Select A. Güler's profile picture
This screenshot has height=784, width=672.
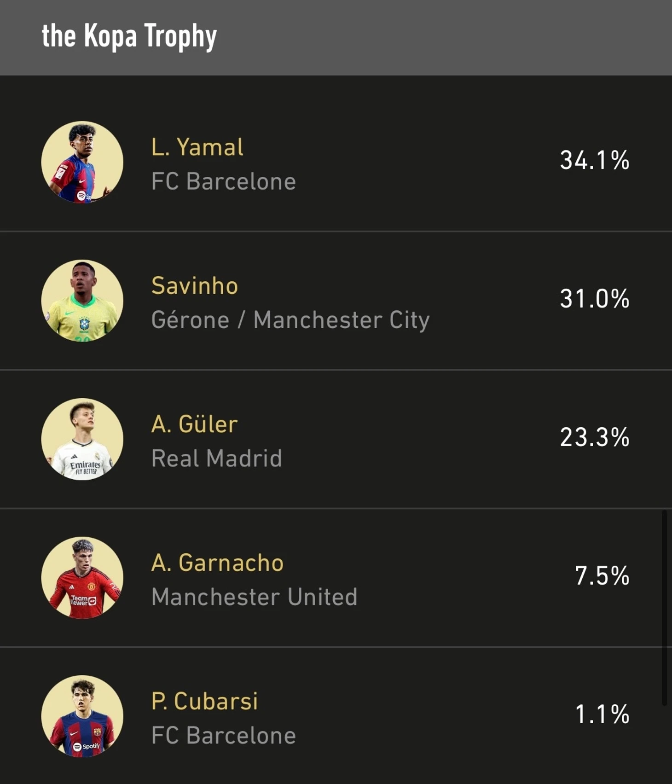pyautogui.click(x=82, y=439)
